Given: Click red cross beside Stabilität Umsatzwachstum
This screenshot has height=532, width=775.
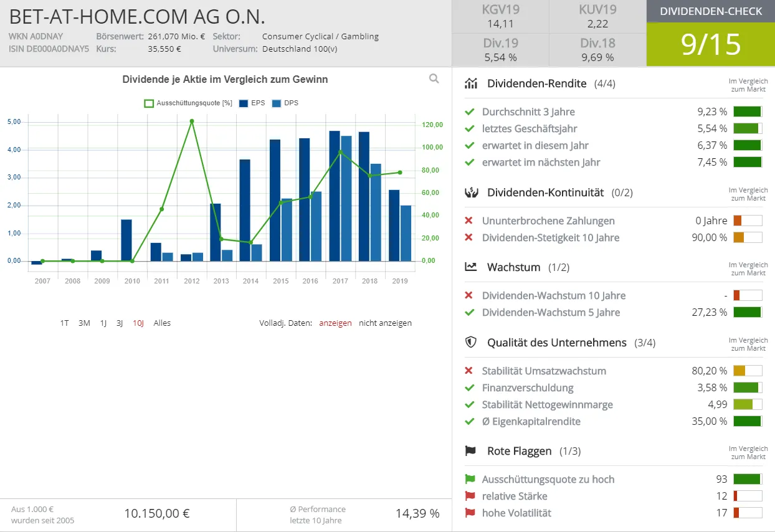Looking at the screenshot, I should (x=469, y=371).
